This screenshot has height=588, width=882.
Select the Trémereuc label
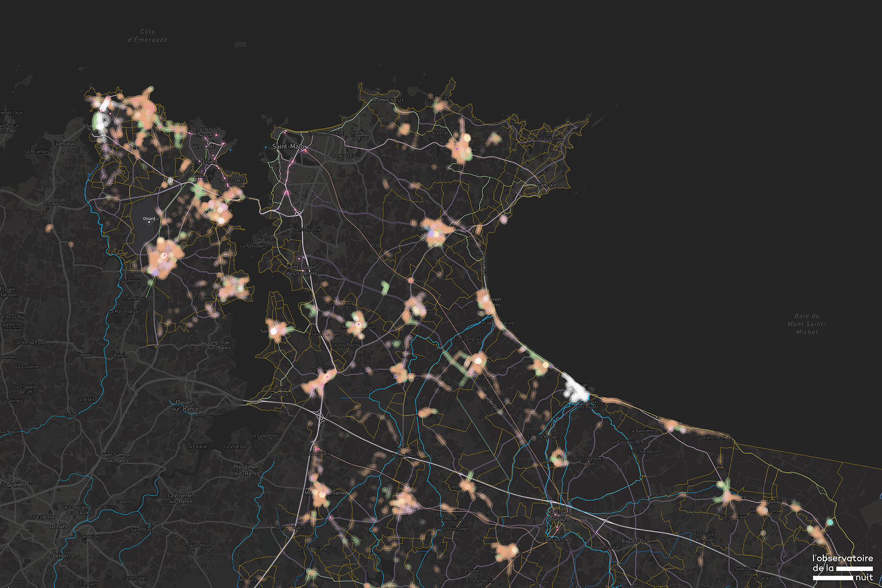(135, 298)
